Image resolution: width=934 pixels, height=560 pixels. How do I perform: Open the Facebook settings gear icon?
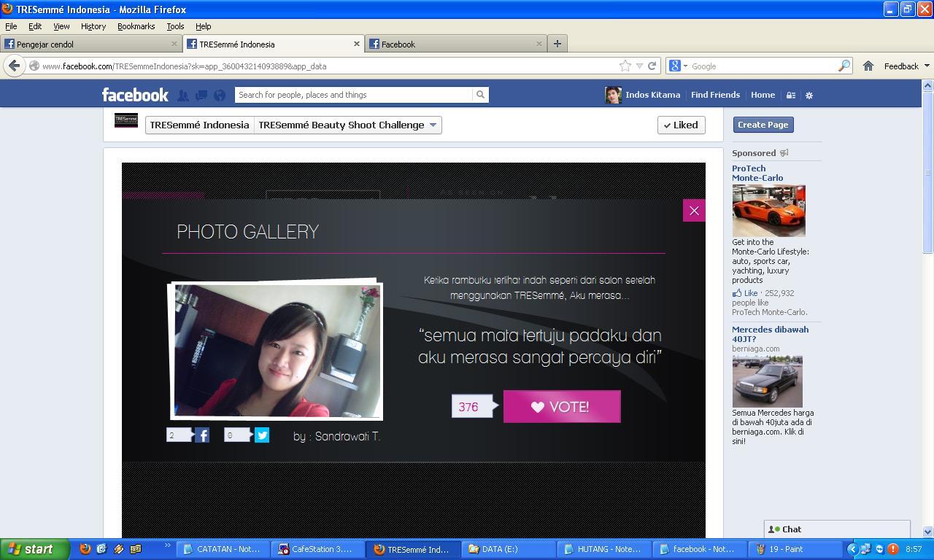click(808, 95)
